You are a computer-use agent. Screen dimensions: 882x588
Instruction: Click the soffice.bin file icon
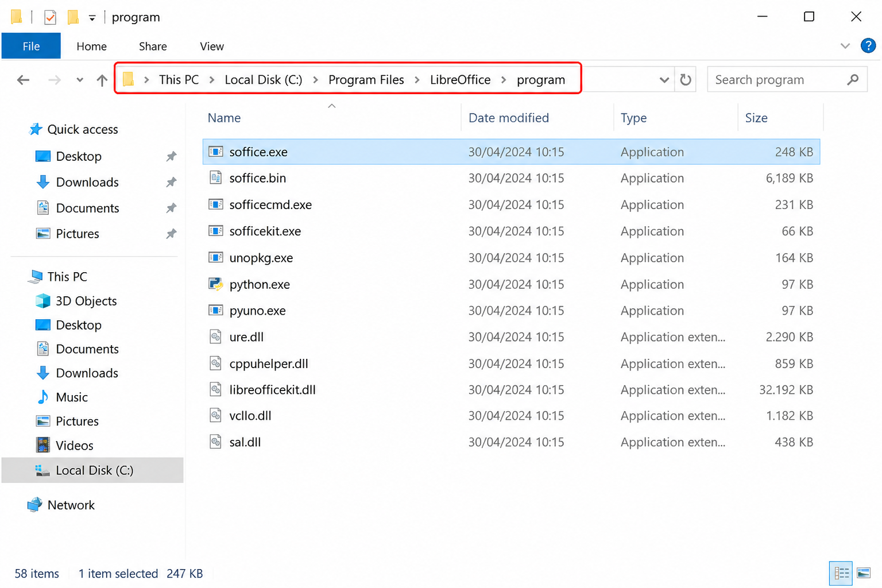tap(215, 178)
